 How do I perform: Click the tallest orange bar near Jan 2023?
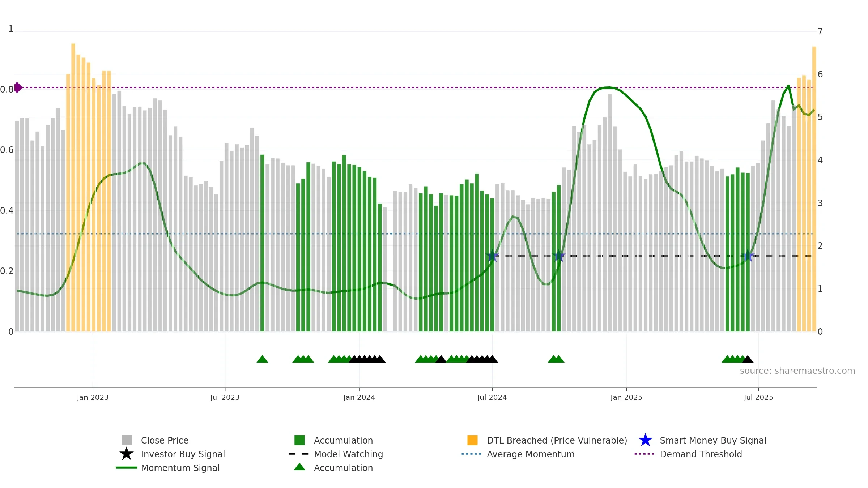(73, 188)
